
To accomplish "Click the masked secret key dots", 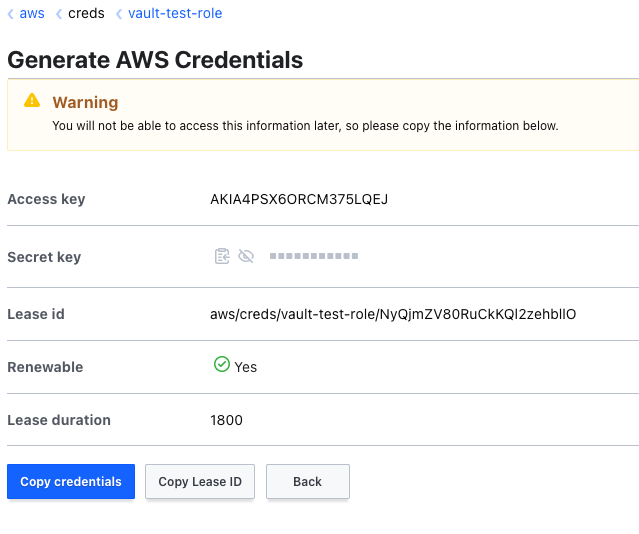I will 314,257.
